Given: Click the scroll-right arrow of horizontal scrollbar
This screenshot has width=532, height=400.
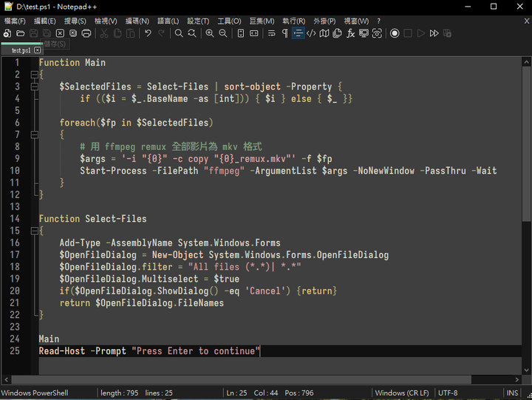Looking at the screenshot, I should (516, 379).
